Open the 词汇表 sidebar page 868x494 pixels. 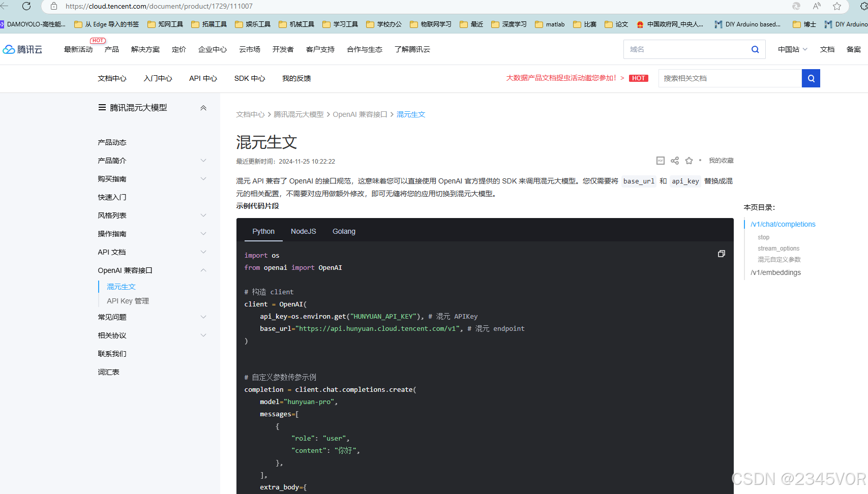click(x=108, y=372)
